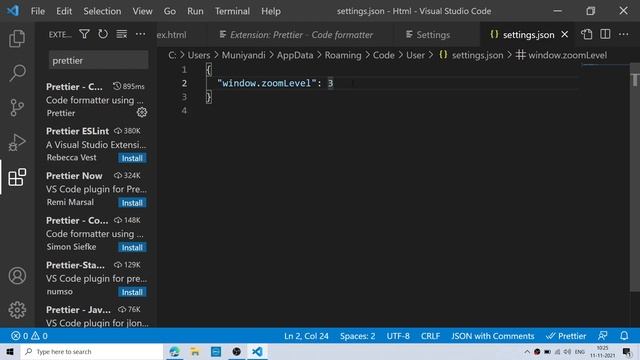Open the Windows Start menu
Image resolution: width=640 pixels, height=360 pixels.
pos(10,351)
